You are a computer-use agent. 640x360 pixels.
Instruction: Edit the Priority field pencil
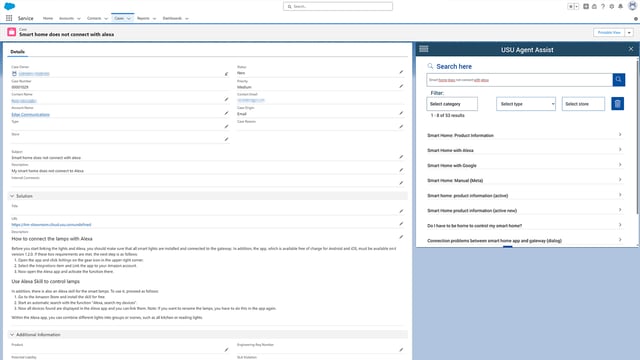tap(401, 87)
